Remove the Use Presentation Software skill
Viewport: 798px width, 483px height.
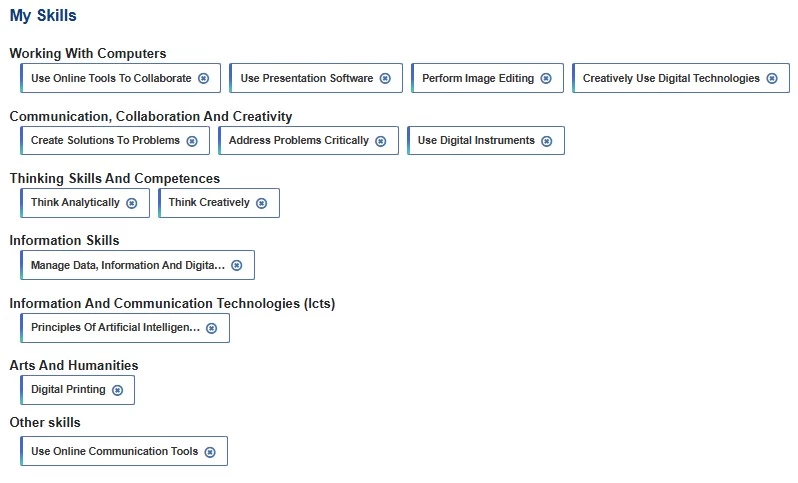pos(385,78)
